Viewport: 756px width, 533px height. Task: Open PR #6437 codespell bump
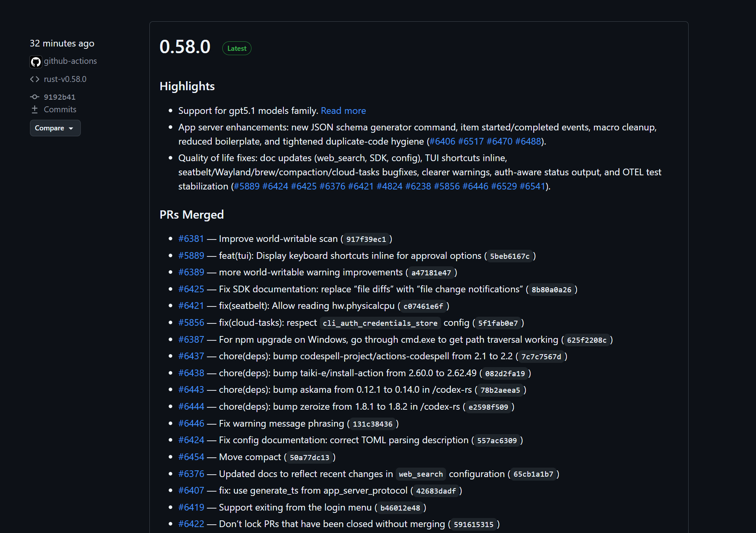pos(191,356)
